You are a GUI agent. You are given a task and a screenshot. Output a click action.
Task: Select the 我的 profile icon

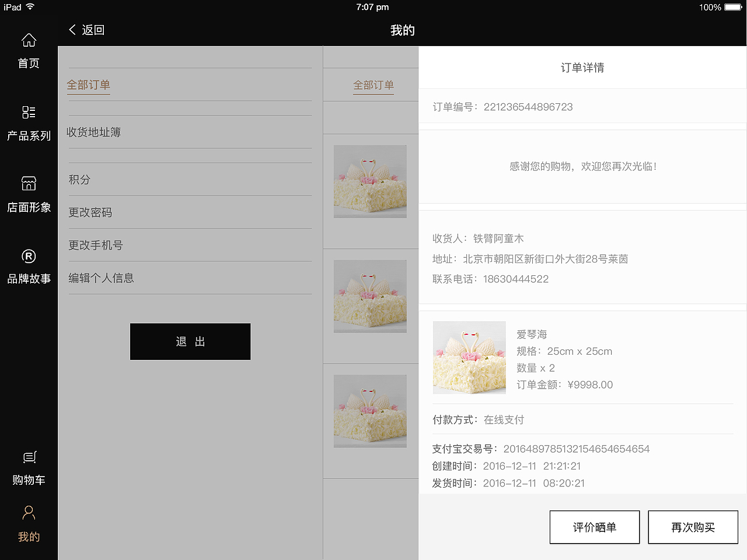29,523
